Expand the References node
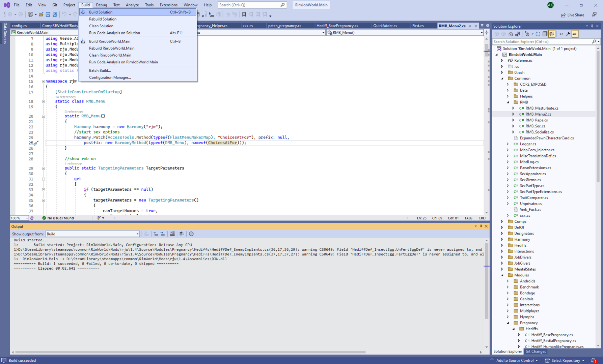This screenshot has height=364, width=603. point(502,61)
